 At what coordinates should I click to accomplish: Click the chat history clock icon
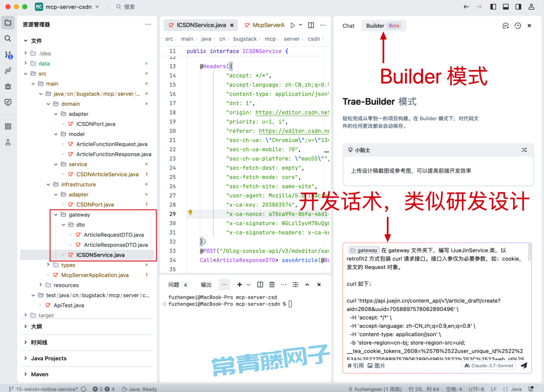click(517, 26)
